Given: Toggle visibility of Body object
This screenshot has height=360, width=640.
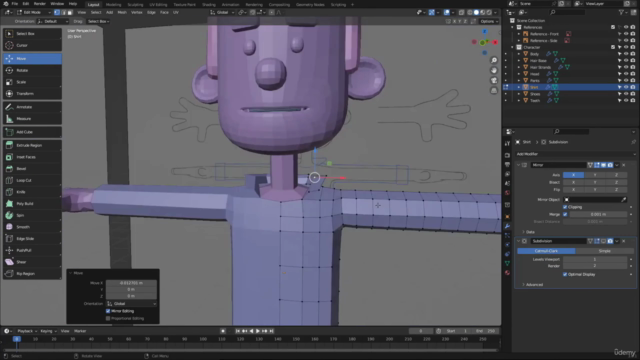Looking at the screenshot, I should [626, 54].
